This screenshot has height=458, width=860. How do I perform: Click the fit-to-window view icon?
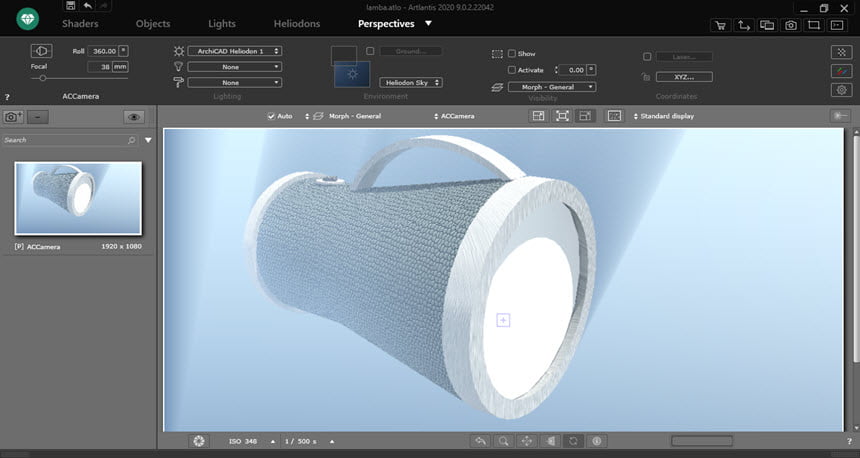coord(562,116)
